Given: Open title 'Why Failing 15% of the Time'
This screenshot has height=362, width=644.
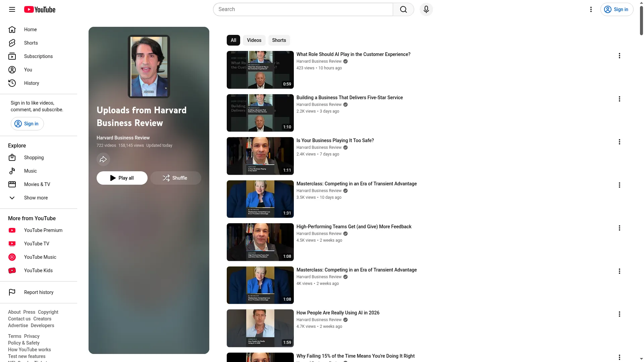Looking at the screenshot, I should click(356, 356).
